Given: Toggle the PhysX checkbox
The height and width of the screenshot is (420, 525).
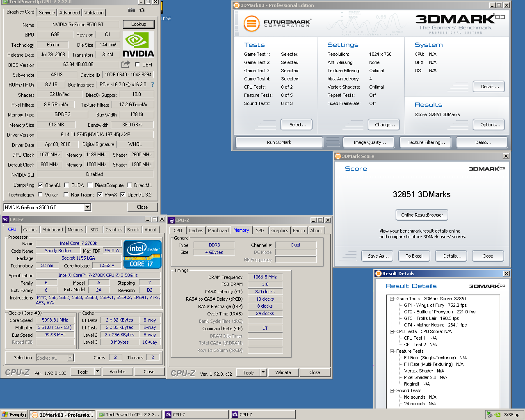Looking at the screenshot, I should click(100, 195).
